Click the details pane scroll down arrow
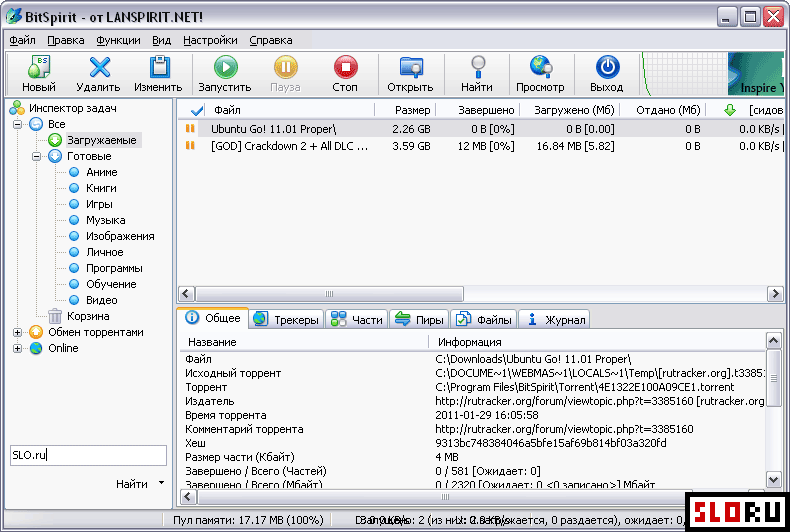This screenshot has width=790, height=532. pos(773,479)
